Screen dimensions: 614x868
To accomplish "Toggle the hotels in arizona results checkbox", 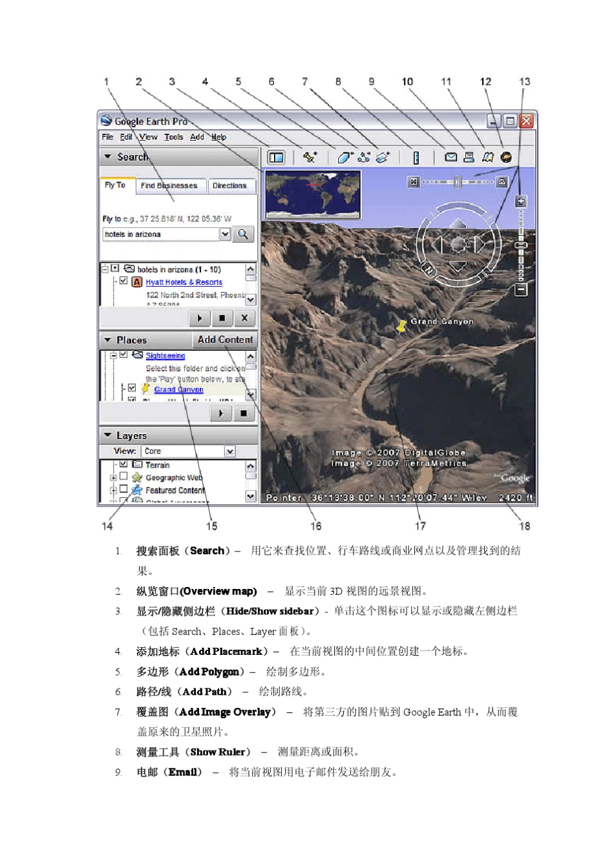I will pos(115,268).
